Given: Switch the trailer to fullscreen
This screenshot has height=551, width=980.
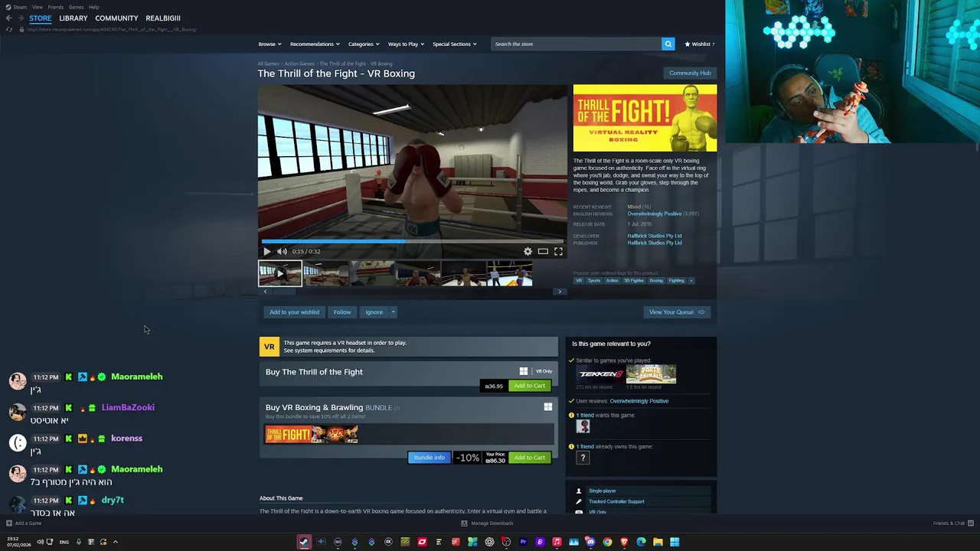Looking at the screenshot, I should 558,251.
